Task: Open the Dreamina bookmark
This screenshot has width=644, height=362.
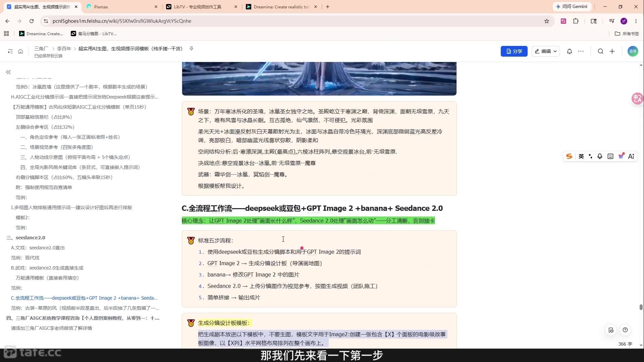Action: pos(41,34)
